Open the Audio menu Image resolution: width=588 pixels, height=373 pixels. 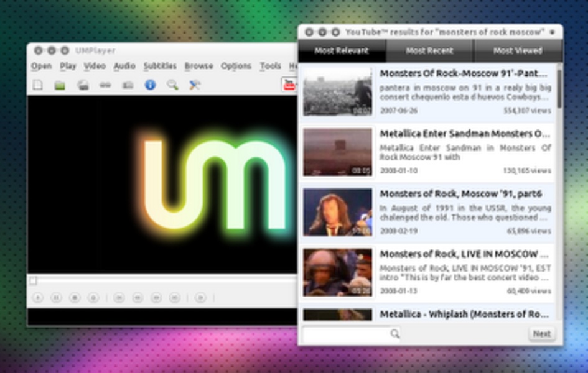124,67
